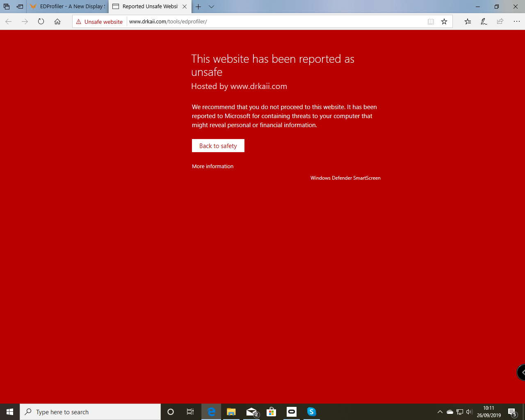
Task: Open the tabs you've set aside icon
Action: (7, 7)
